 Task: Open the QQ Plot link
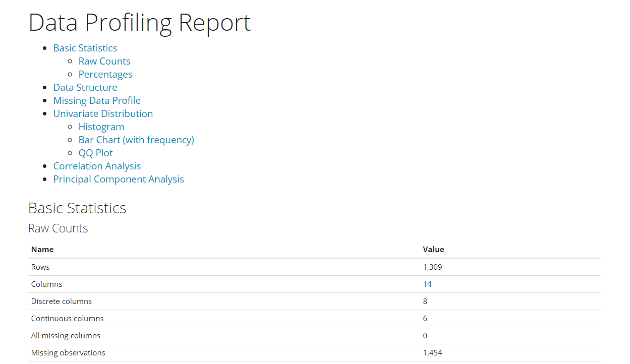[x=95, y=153]
